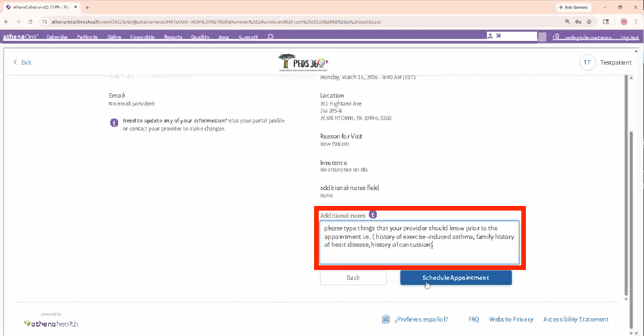Open the settings gear in the purple navigation bar
Image resolution: width=644 pixels, height=336 pixels.
pyautogui.click(x=271, y=36)
